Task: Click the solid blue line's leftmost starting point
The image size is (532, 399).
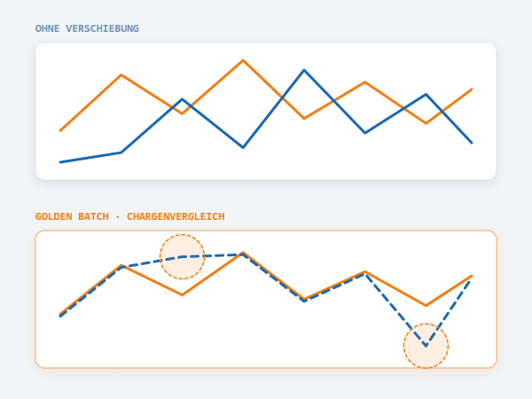Action: tap(60, 162)
